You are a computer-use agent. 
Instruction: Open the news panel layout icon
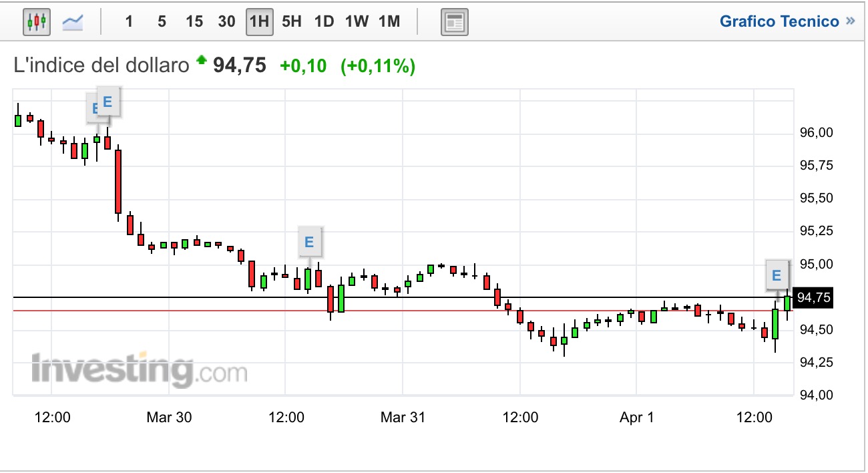(455, 22)
